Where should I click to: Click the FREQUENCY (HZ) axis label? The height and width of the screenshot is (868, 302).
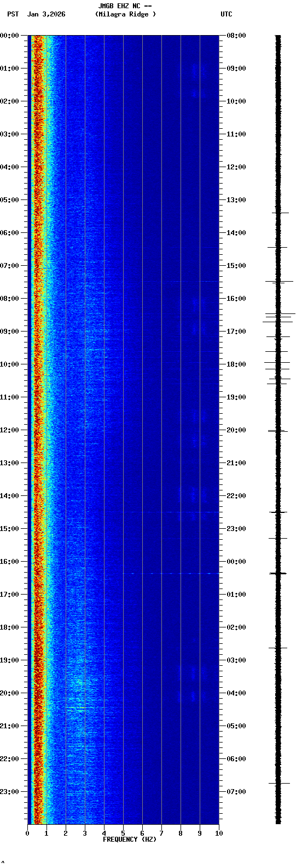(130, 840)
